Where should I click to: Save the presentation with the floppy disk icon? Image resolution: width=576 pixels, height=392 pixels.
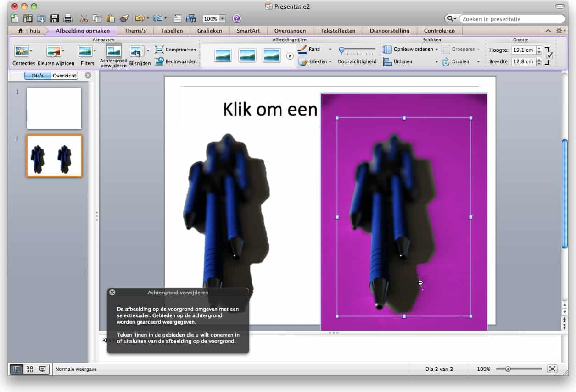click(55, 18)
